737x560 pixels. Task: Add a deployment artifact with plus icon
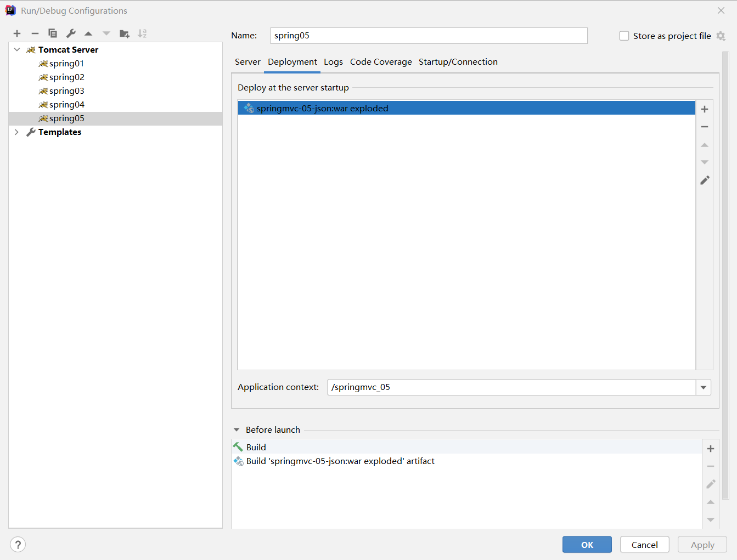pyautogui.click(x=705, y=109)
